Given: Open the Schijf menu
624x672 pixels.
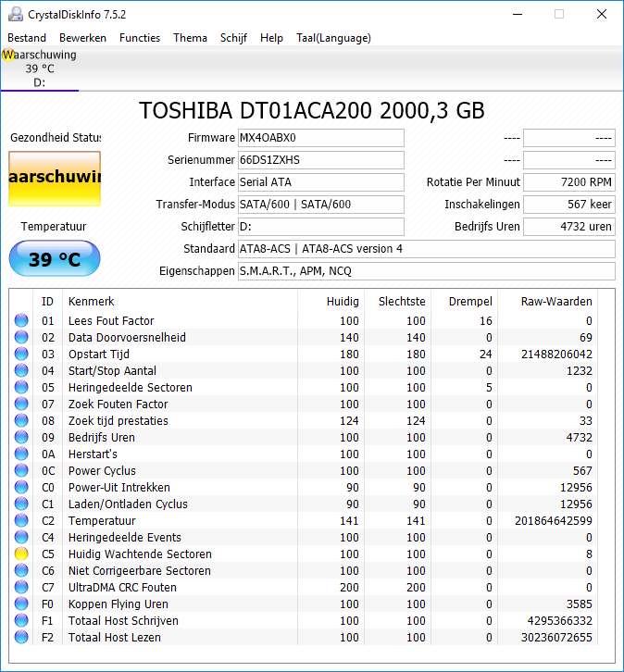Looking at the screenshot, I should point(233,38).
